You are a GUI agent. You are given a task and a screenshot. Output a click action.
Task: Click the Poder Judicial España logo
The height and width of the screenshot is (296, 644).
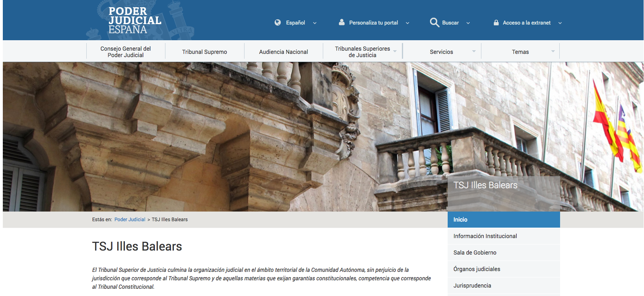click(135, 20)
